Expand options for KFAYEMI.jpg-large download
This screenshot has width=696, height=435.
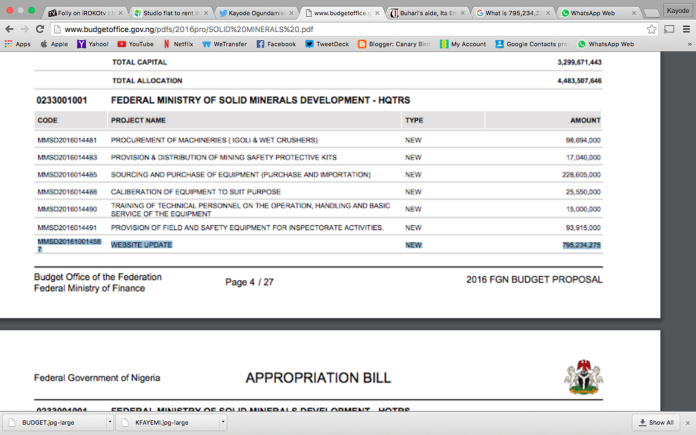(221, 423)
